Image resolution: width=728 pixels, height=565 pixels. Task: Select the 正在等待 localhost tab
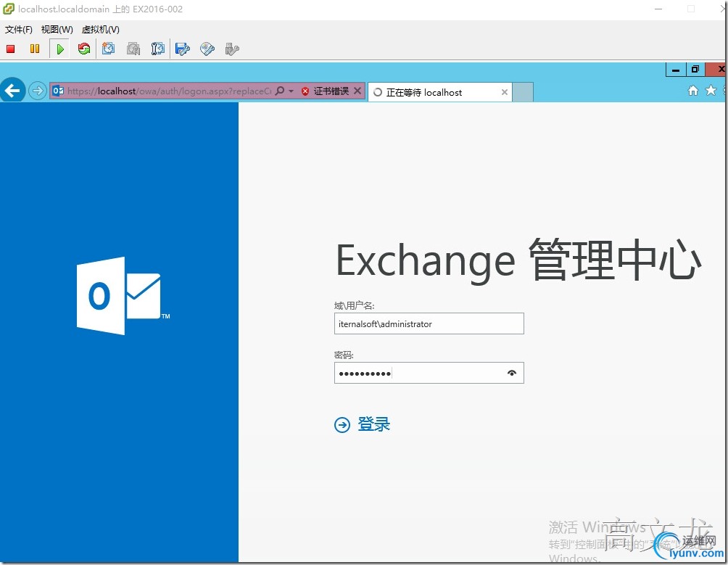pyautogui.click(x=439, y=92)
